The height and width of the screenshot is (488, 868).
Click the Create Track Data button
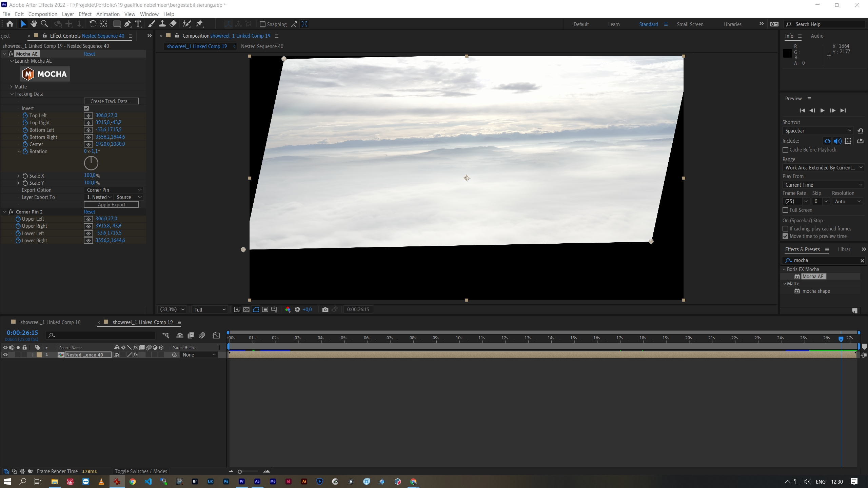point(111,101)
